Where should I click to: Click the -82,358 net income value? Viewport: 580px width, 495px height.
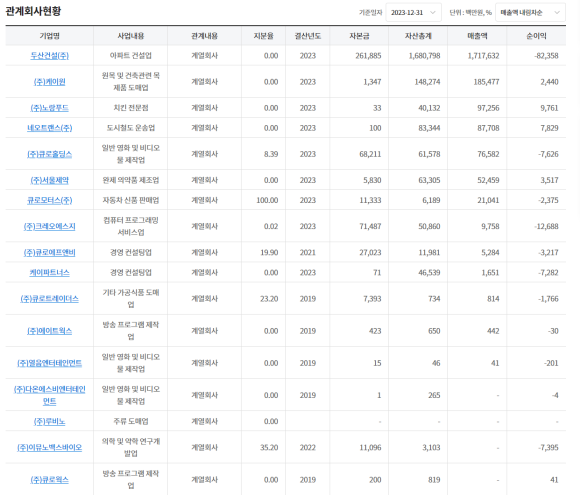[546, 55]
